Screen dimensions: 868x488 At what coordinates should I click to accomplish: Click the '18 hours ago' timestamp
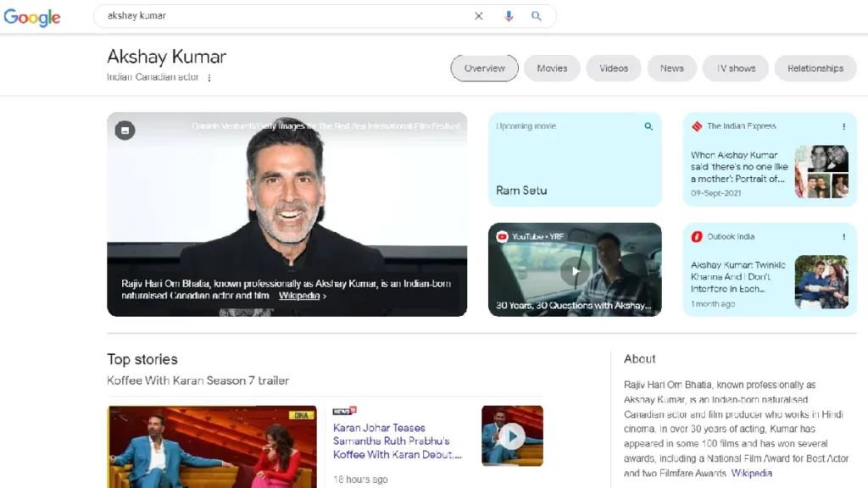pos(360,480)
